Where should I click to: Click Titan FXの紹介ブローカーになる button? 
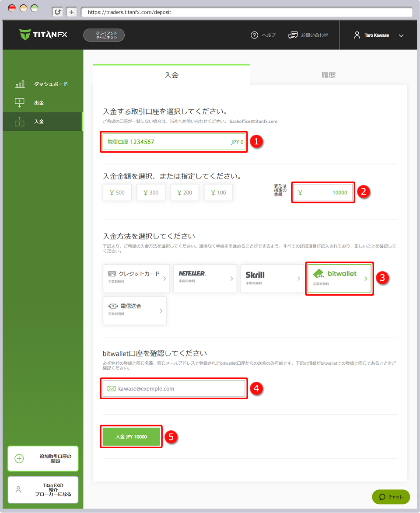[x=43, y=490]
